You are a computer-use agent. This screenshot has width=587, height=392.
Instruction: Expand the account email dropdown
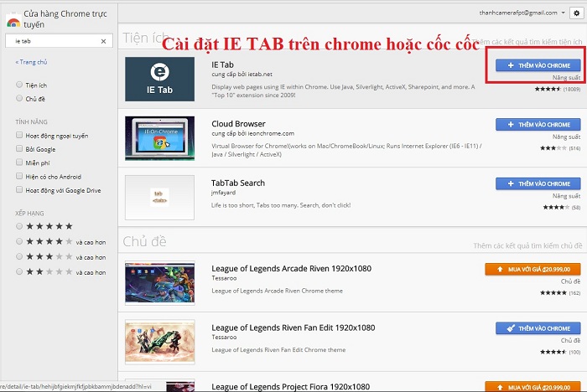563,13
